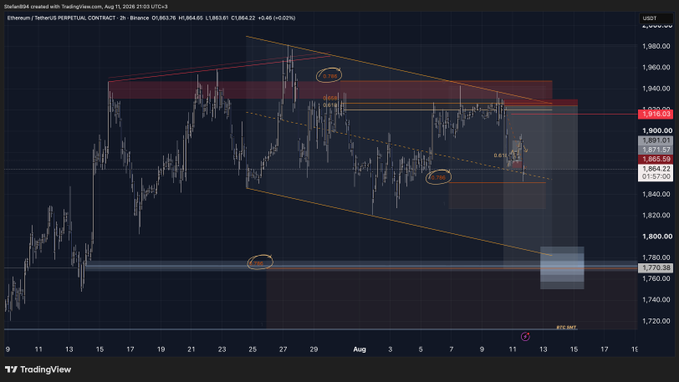Screen dimensions: 679x382
Task: Click date 25 on the time axis
Action: (x=252, y=349)
